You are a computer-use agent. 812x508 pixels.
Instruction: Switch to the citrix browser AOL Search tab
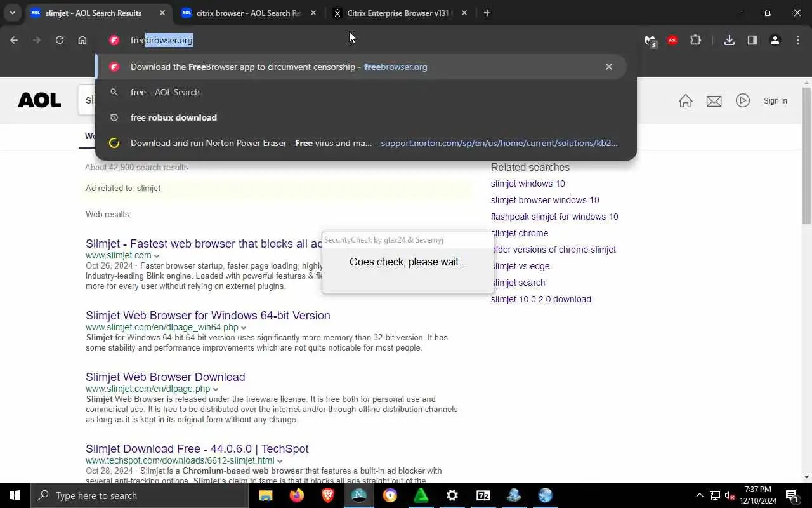249,13
